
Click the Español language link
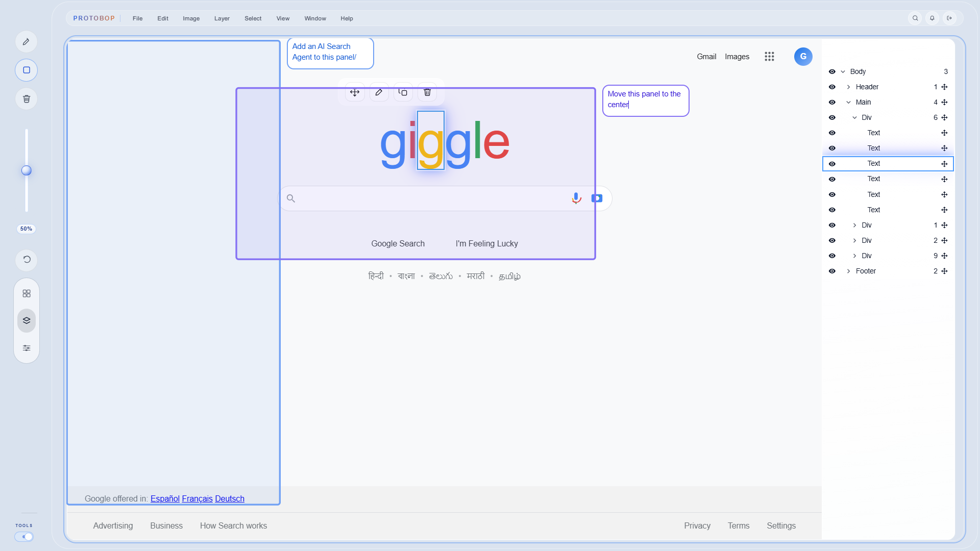pos(165,499)
